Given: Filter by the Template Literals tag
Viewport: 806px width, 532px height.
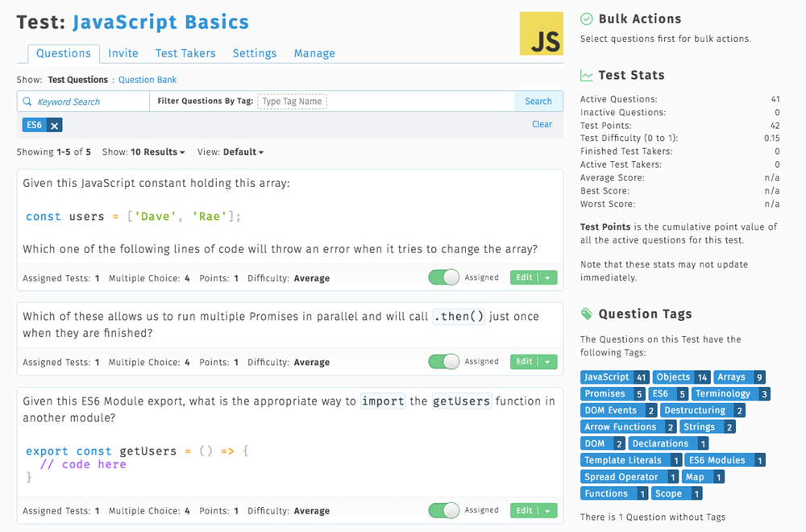Looking at the screenshot, I should (x=631, y=460).
